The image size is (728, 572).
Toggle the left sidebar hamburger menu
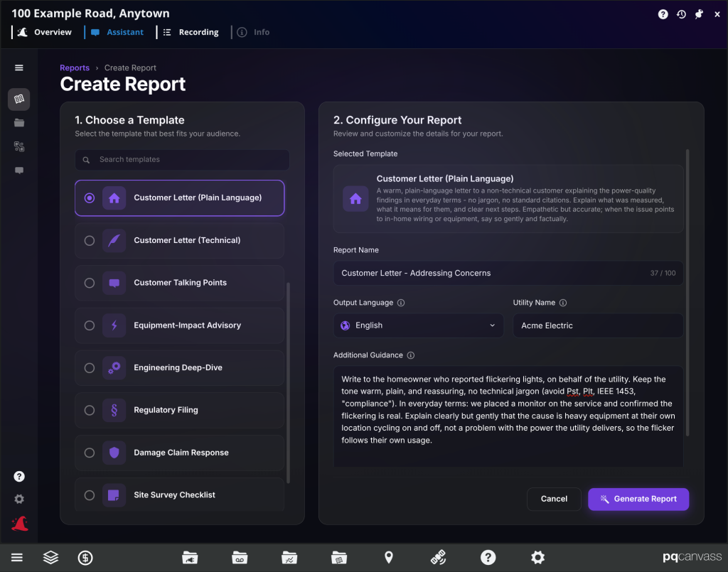19,68
